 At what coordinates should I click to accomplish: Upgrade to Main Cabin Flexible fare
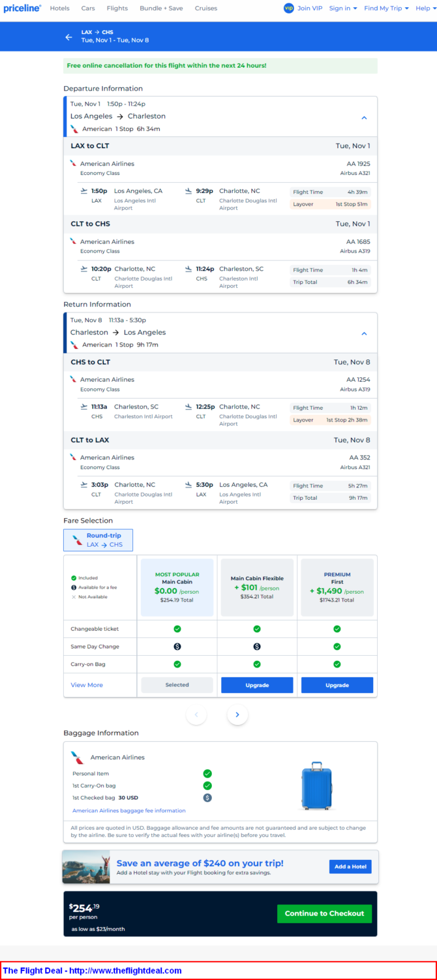[257, 685]
